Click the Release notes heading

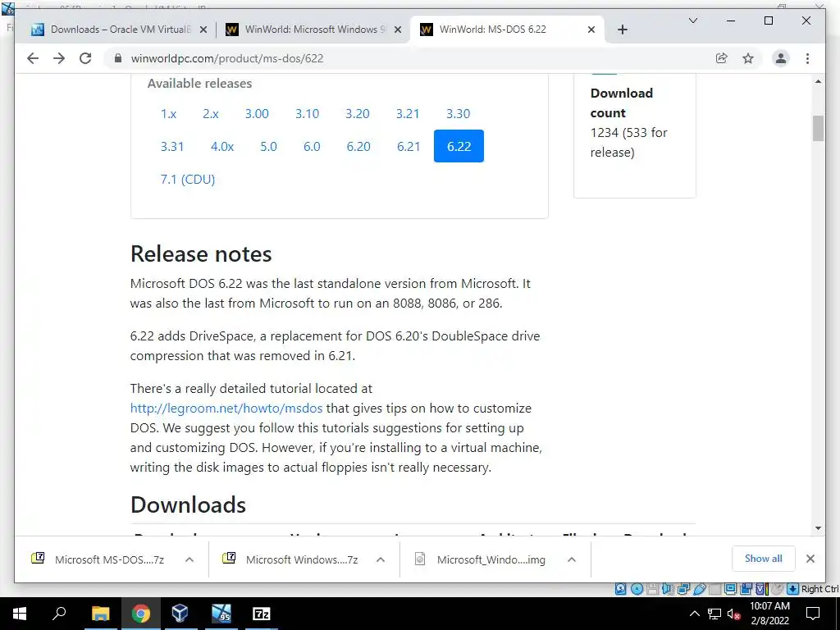(x=201, y=254)
